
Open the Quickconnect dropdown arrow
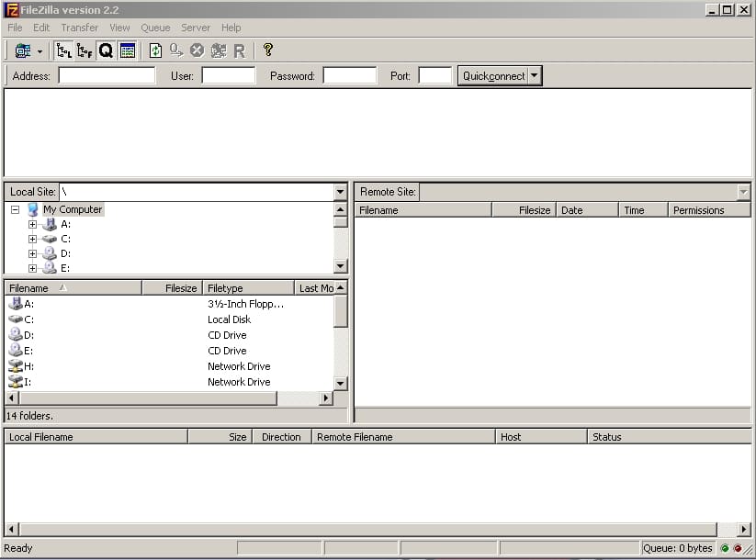click(534, 75)
